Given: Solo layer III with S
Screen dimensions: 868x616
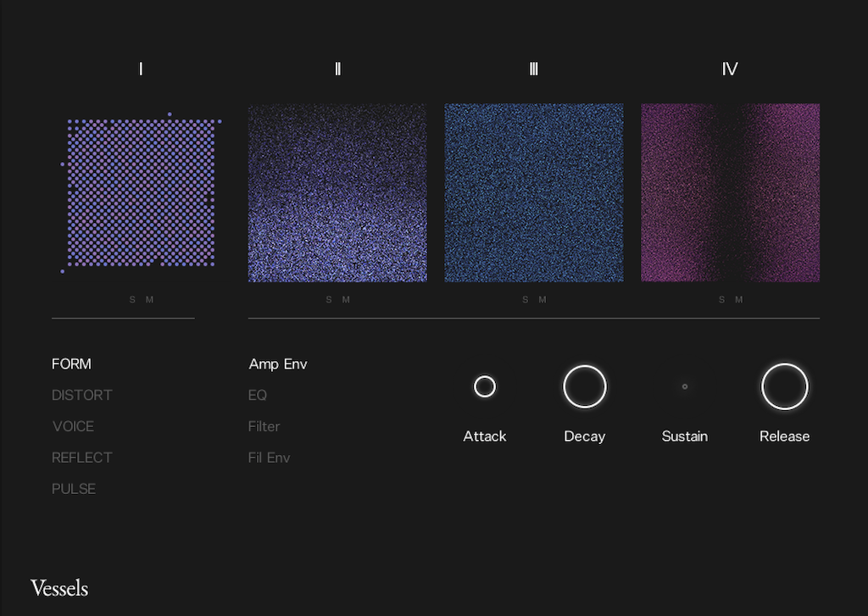Looking at the screenshot, I should (x=526, y=299).
